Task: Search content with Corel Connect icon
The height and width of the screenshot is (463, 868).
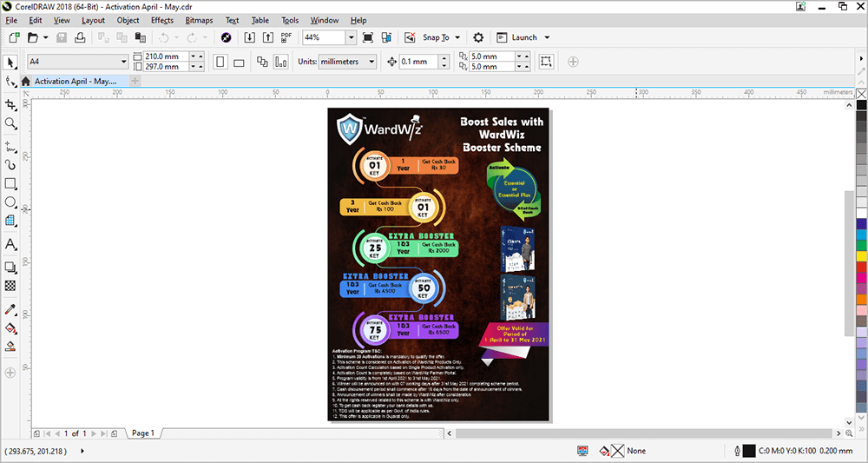Action: (x=226, y=37)
